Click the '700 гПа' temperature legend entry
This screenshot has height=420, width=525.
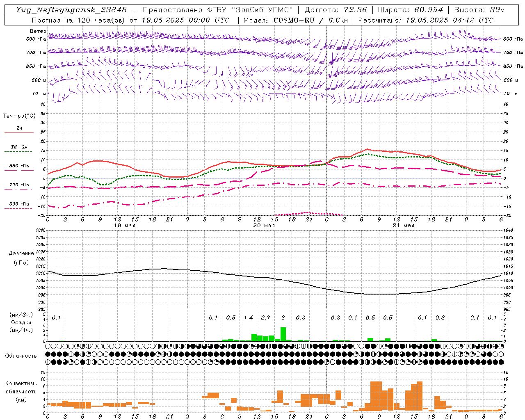click(x=19, y=185)
